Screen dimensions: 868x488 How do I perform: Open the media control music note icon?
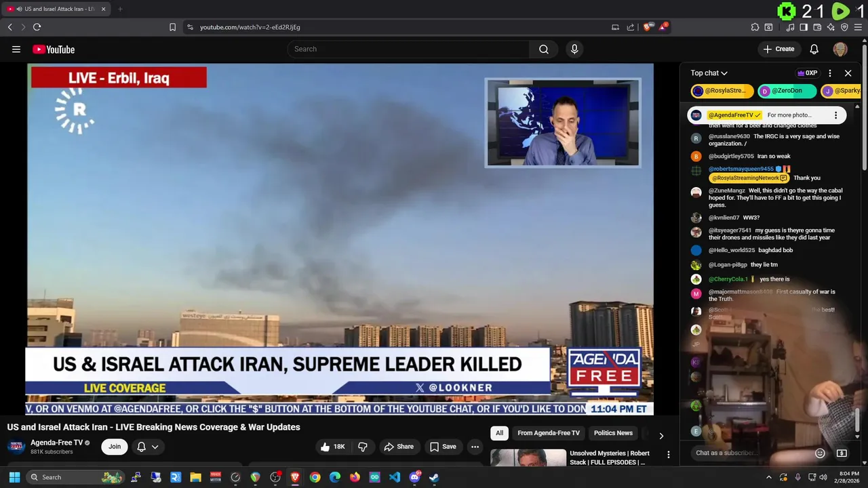tap(790, 27)
